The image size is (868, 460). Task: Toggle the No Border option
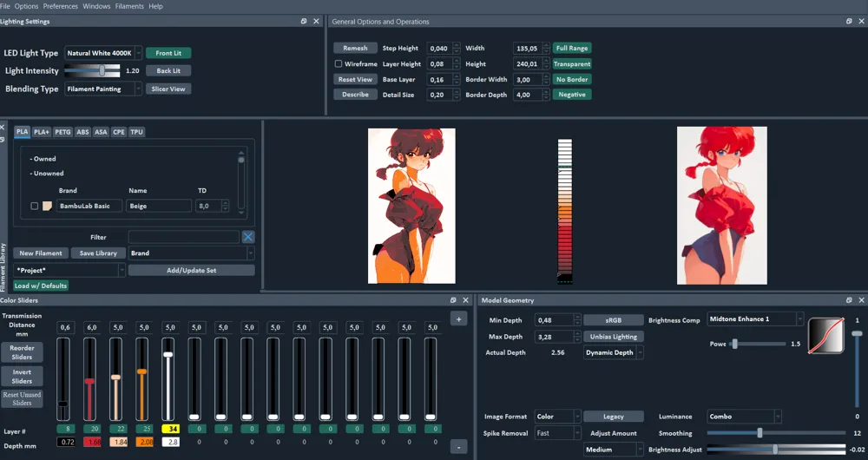(572, 79)
